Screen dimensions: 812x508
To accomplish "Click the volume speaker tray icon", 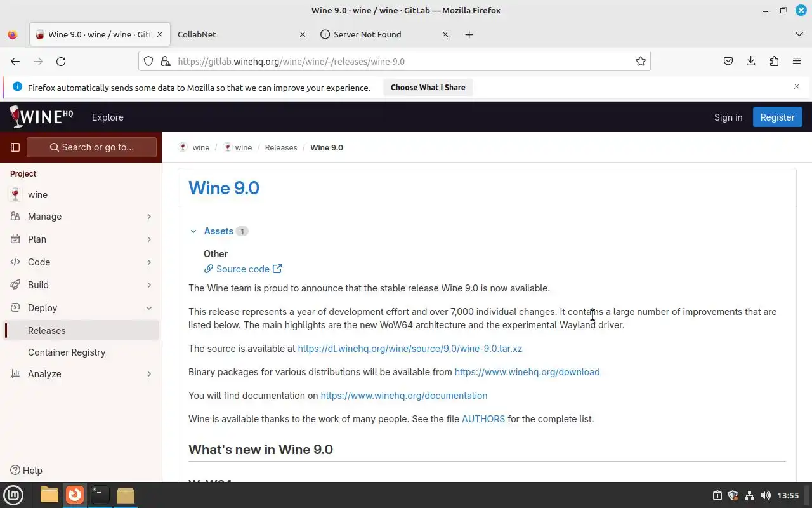I will pyautogui.click(x=766, y=495).
